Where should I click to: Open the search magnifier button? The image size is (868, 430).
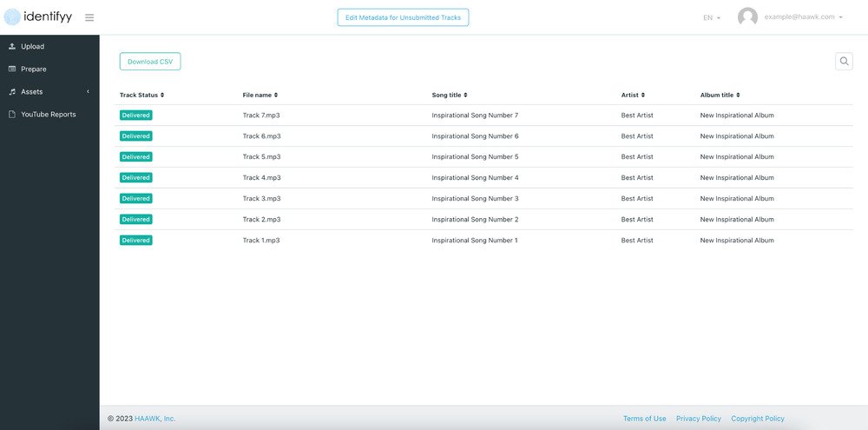(844, 62)
